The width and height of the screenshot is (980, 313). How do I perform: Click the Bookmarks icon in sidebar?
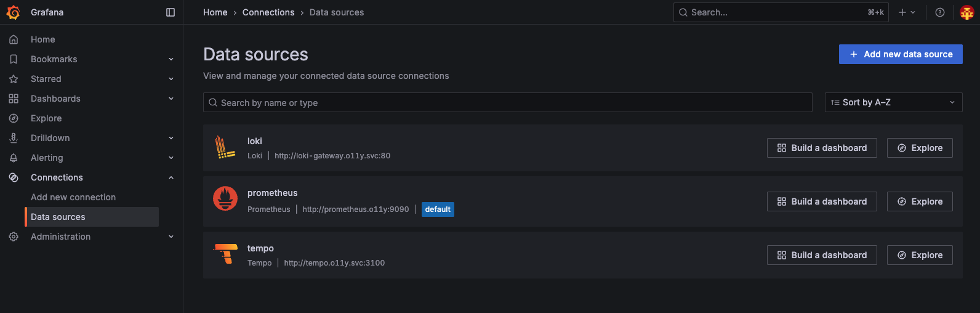(x=14, y=59)
